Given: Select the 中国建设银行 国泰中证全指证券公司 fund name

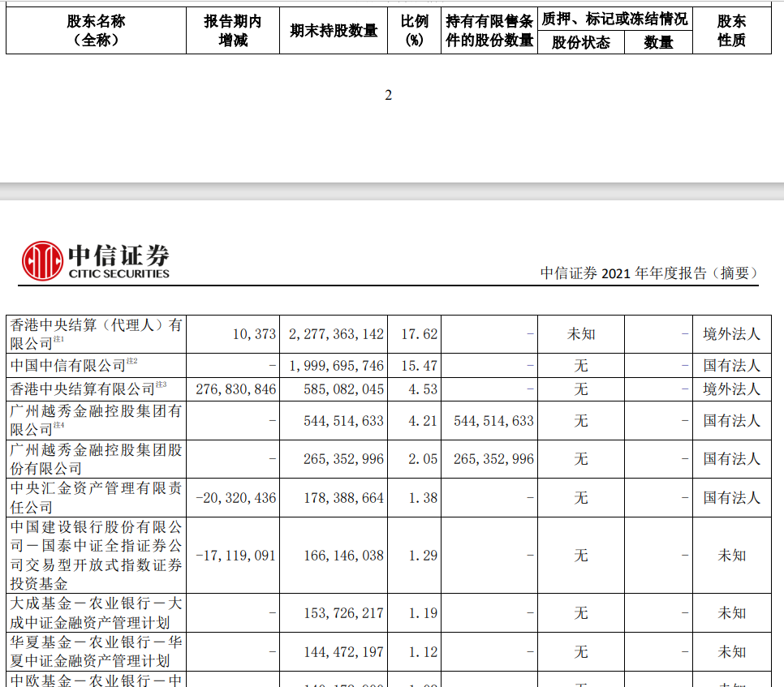Looking at the screenshot, I should point(96,556).
